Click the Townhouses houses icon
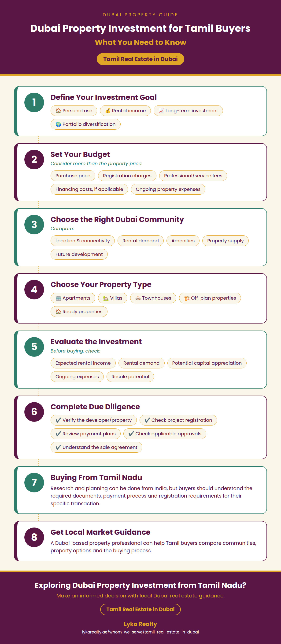 (x=138, y=298)
